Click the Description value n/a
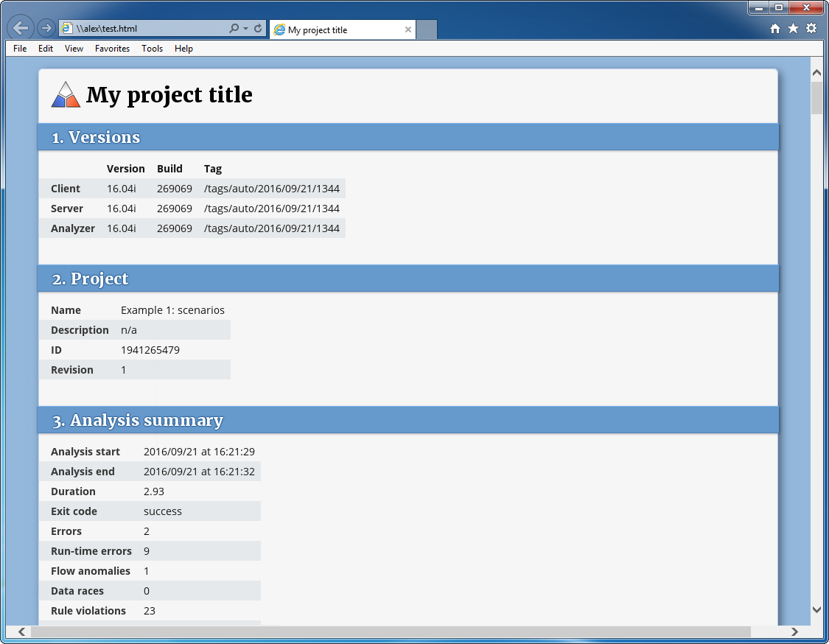Viewport: 829px width, 644px height. (129, 330)
